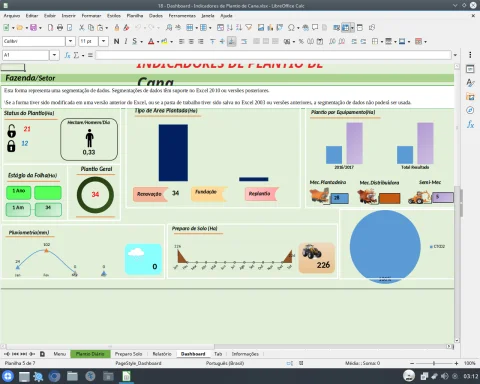Image resolution: width=480 pixels, height=384 pixels.
Task: Open Find and Replace icon
Action: click(169, 28)
